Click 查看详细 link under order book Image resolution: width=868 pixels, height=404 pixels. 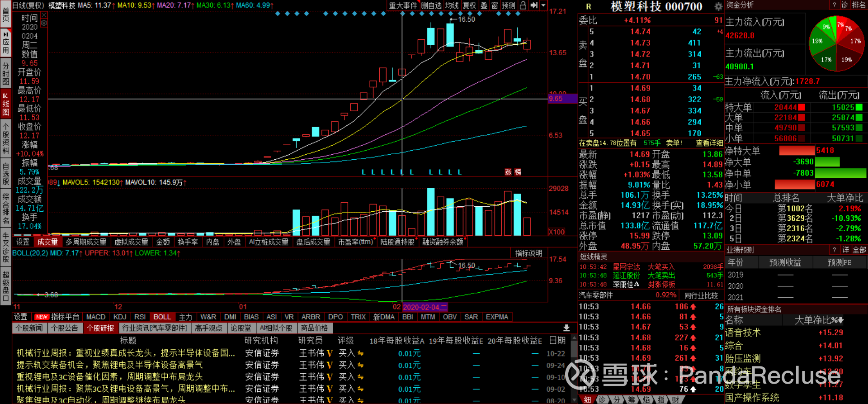709,143
